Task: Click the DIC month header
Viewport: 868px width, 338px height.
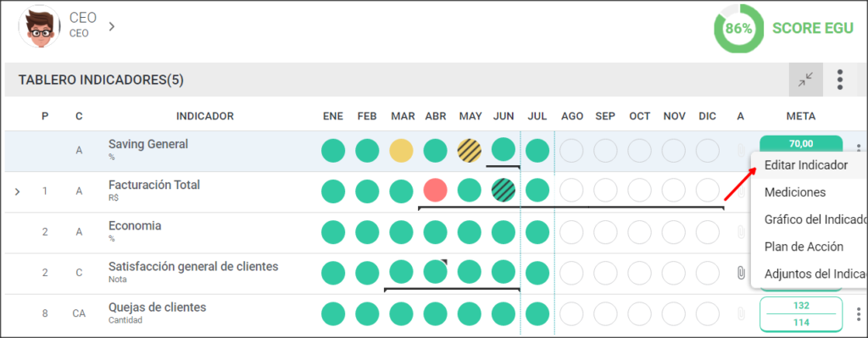Action: tap(708, 116)
